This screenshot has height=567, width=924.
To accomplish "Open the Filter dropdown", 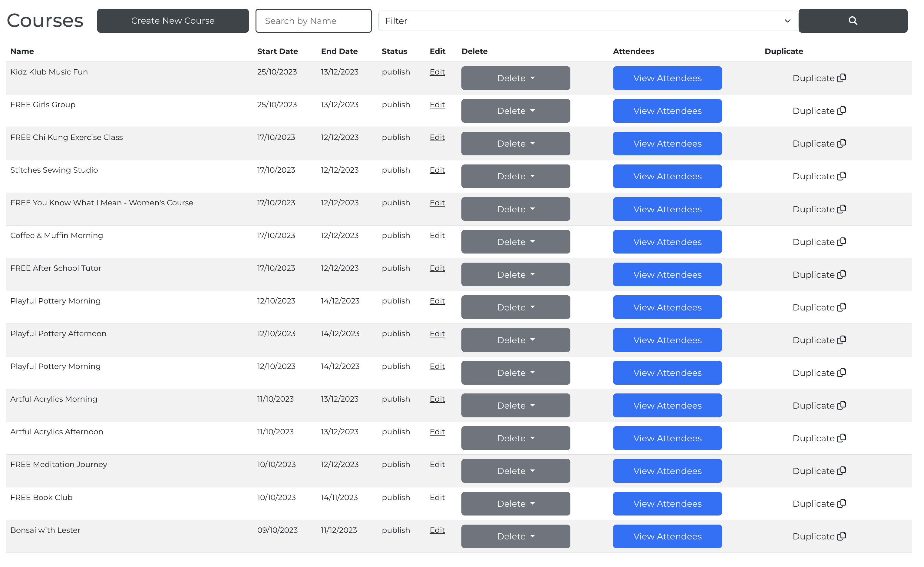I will [588, 21].
